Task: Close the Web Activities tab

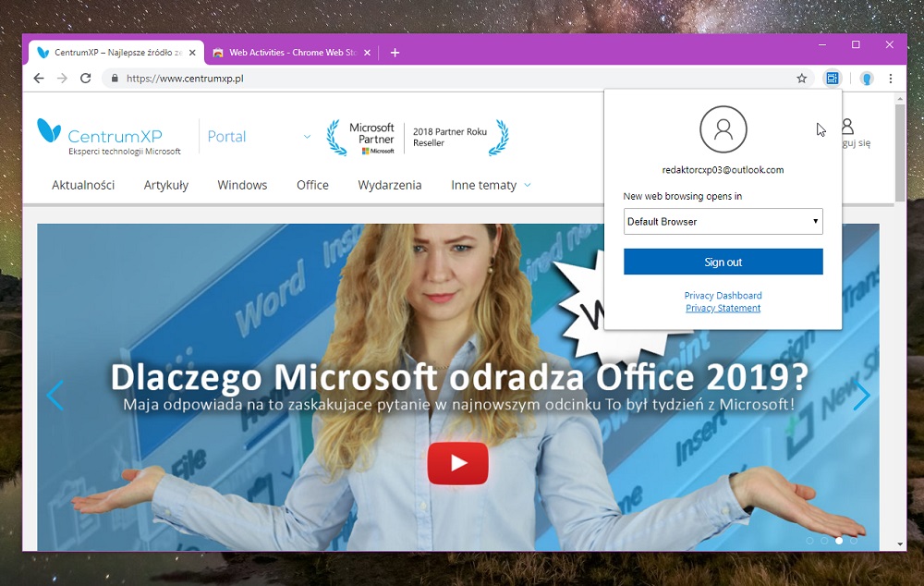Action: tap(367, 53)
